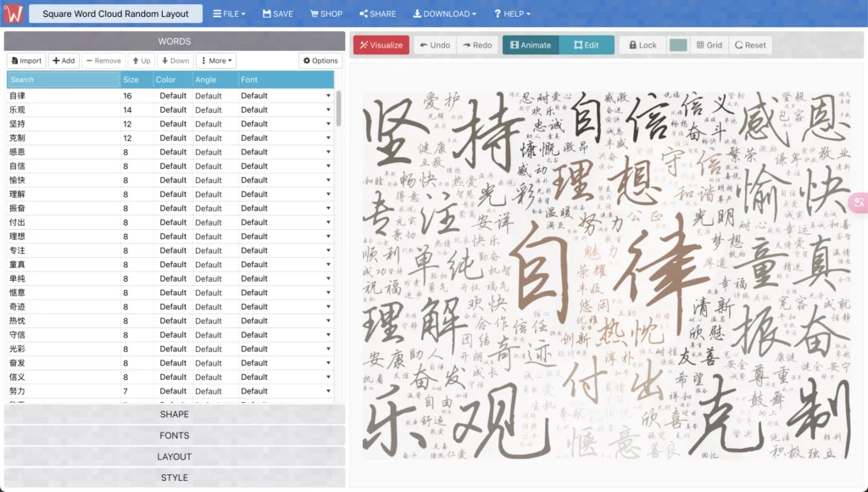Click the Import words button

pos(26,60)
